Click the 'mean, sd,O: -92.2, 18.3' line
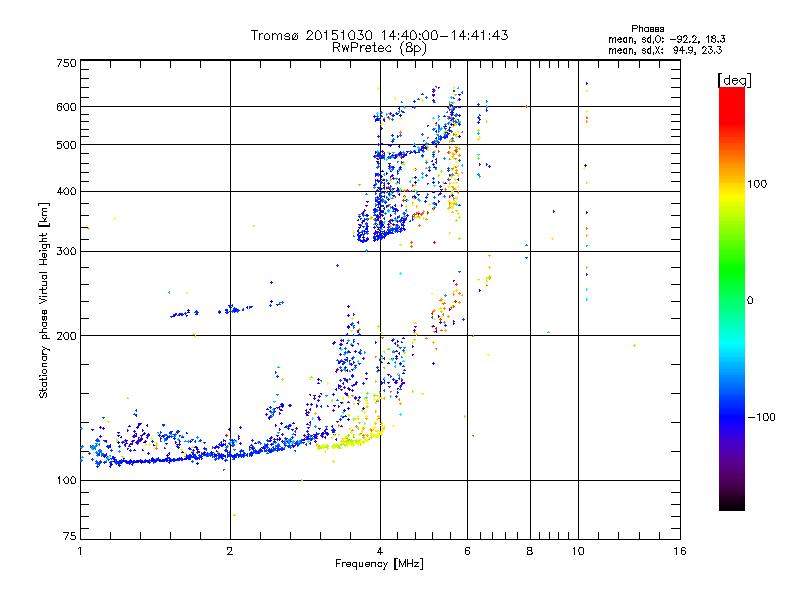The height and width of the screenshot is (600, 800). [666, 39]
